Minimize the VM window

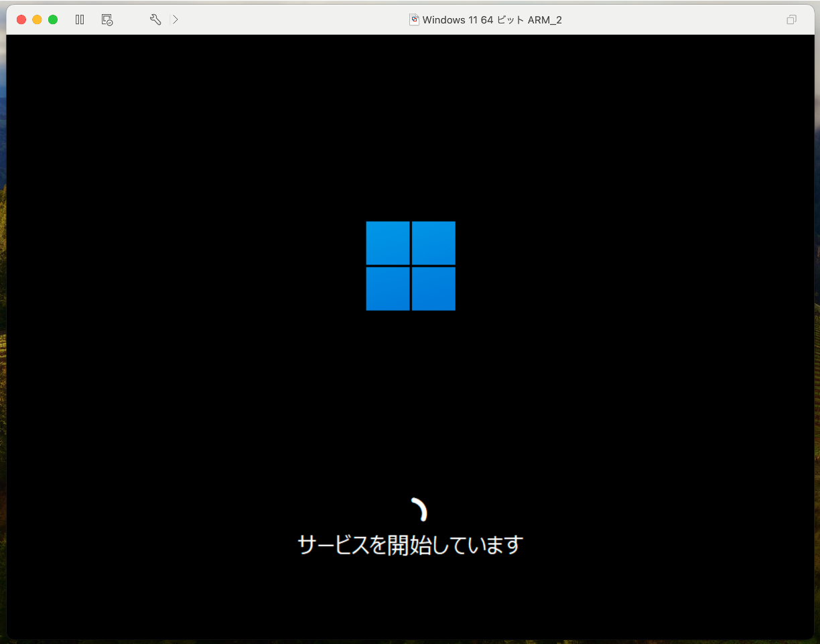tap(37, 20)
